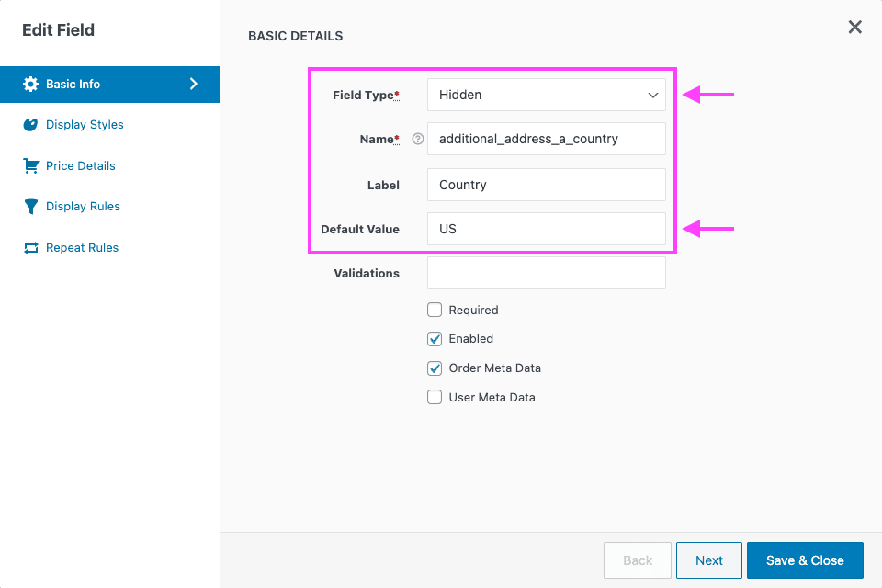Open Display Rules via the filter icon

pos(30,206)
